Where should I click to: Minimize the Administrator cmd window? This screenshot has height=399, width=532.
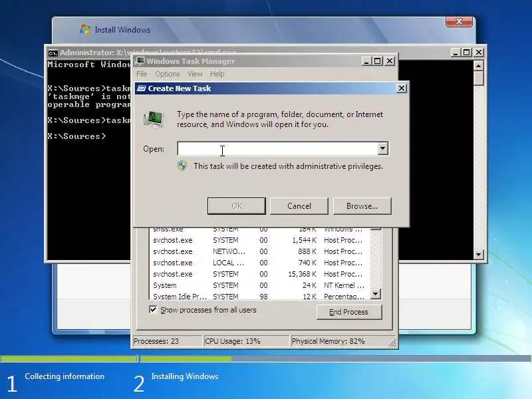pos(456,53)
